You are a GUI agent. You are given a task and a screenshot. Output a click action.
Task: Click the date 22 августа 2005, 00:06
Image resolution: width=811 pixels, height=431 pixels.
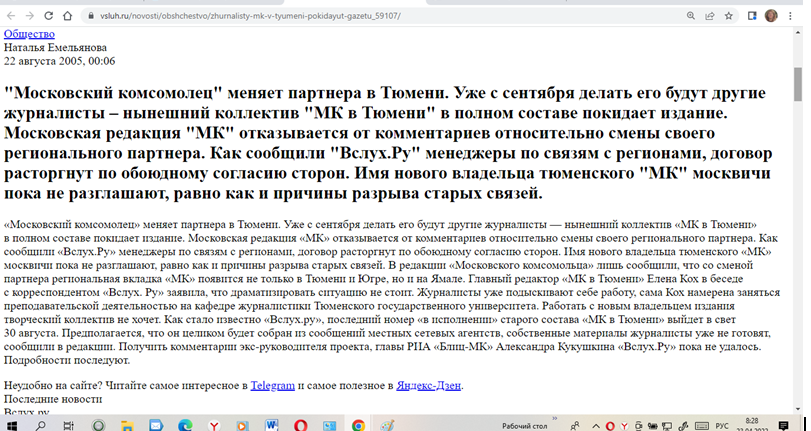59,61
